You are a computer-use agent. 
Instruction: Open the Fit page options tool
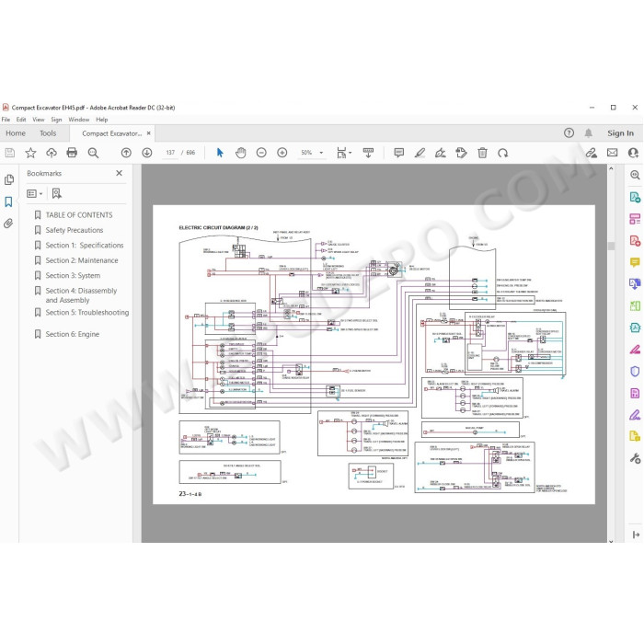341,153
